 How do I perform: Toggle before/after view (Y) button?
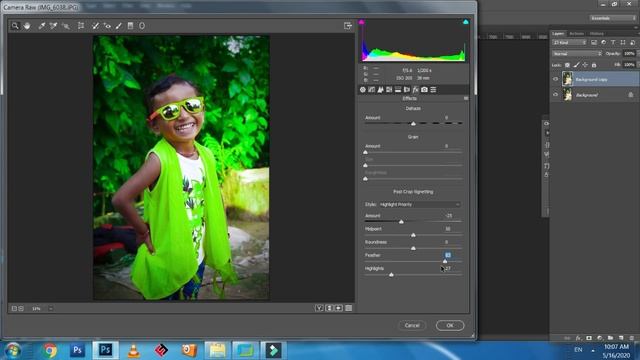(319, 308)
